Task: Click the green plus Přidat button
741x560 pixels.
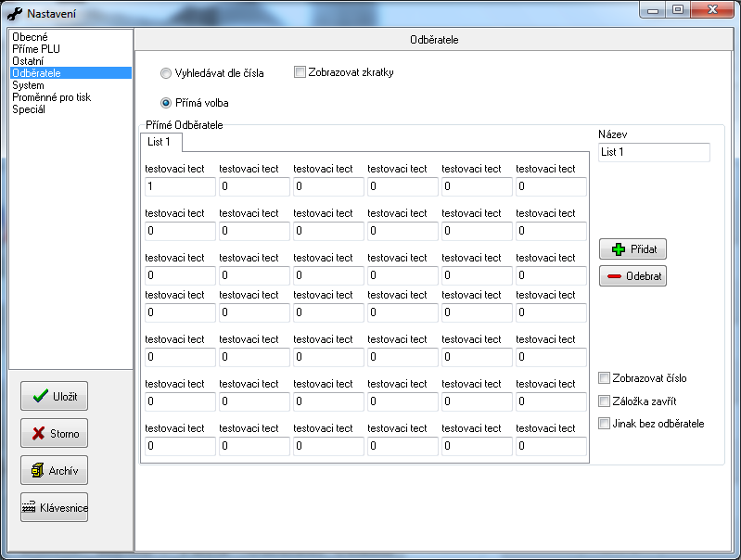Action: pos(632,249)
